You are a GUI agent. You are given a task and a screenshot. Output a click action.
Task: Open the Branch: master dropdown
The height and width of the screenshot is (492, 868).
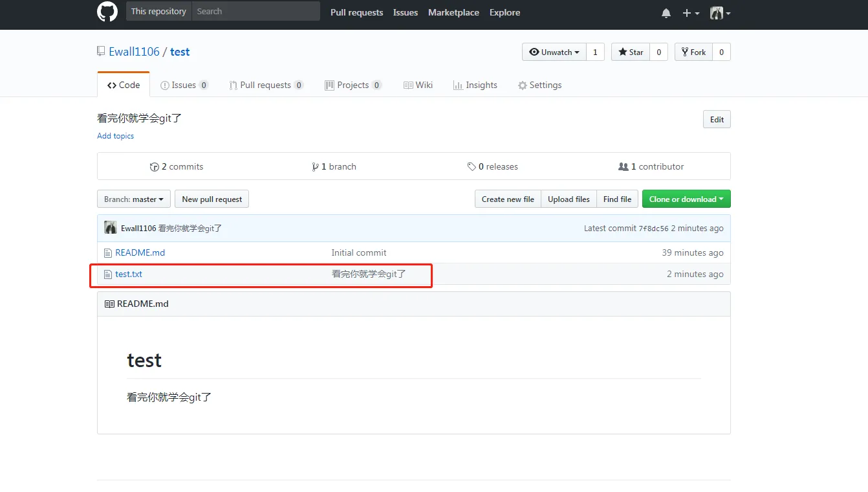pyautogui.click(x=134, y=199)
